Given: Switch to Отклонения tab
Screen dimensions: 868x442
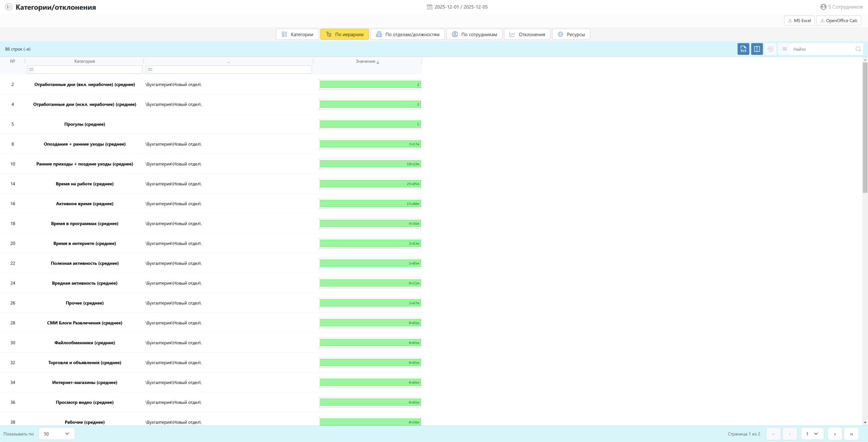Looking at the screenshot, I should pyautogui.click(x=527, y=35).
